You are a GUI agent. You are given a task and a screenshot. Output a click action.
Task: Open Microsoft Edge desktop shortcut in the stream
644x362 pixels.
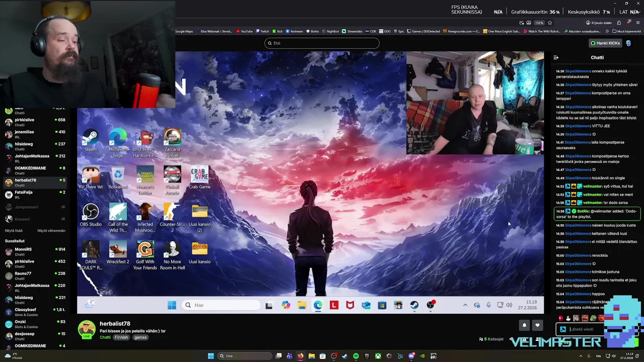pyautogui.click(x=118, y=143)
